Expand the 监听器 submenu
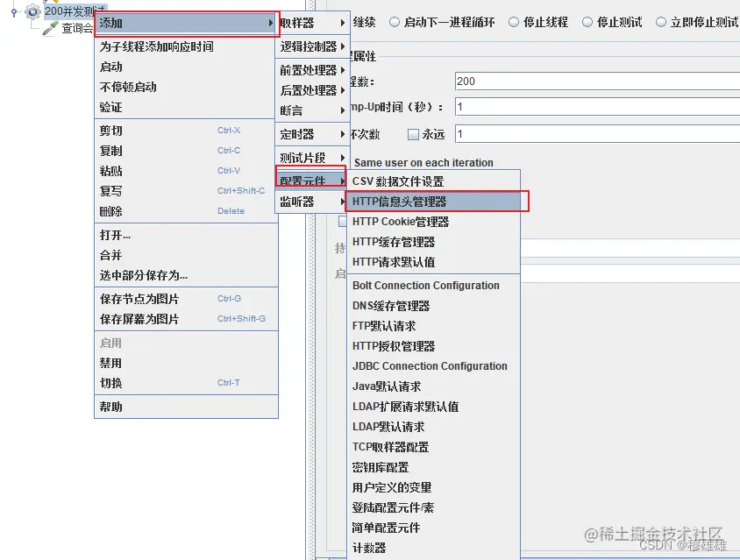This screenshot has width=740, height=560. [302, 201]
